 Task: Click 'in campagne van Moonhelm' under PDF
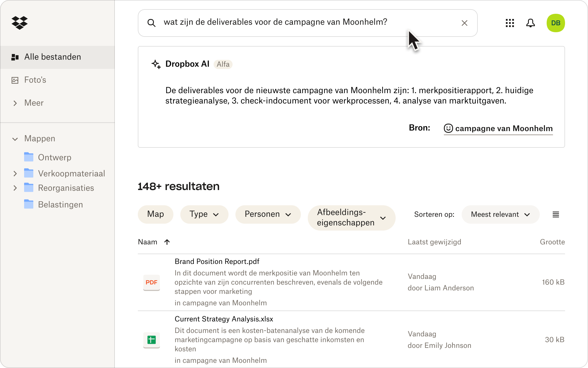point(220,303)
